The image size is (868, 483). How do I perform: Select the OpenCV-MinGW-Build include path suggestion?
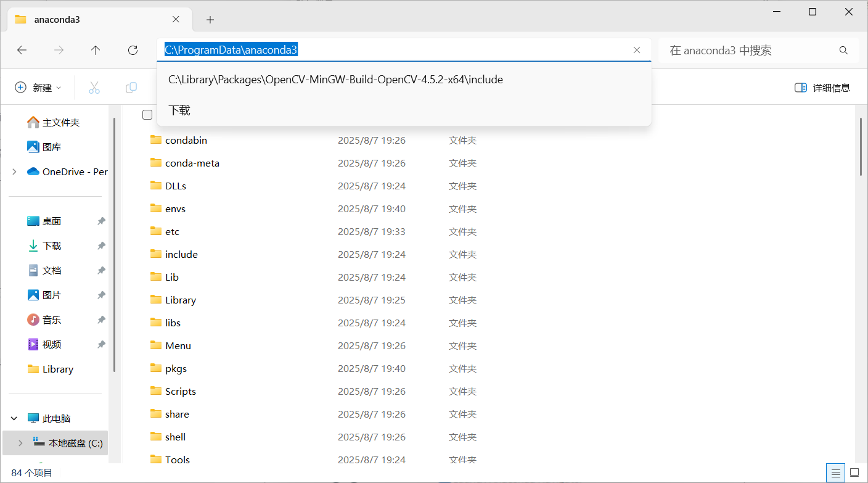click(x=335, y=79)
